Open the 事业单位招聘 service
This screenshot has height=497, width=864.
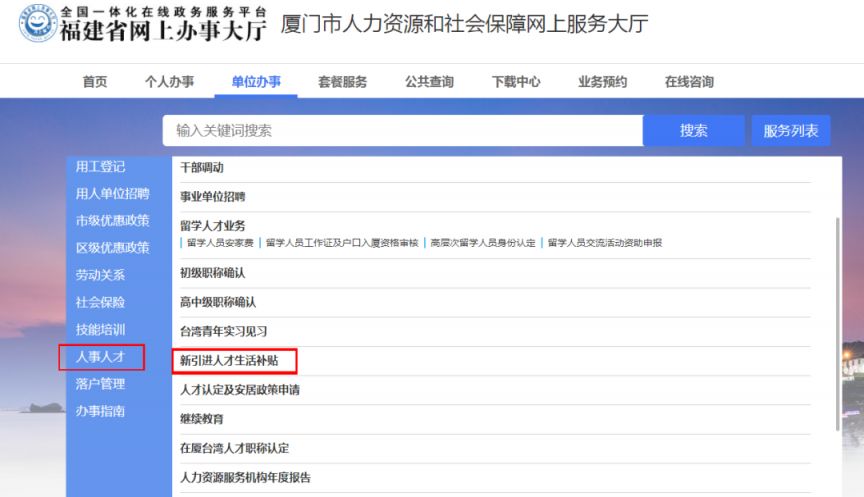213,197
